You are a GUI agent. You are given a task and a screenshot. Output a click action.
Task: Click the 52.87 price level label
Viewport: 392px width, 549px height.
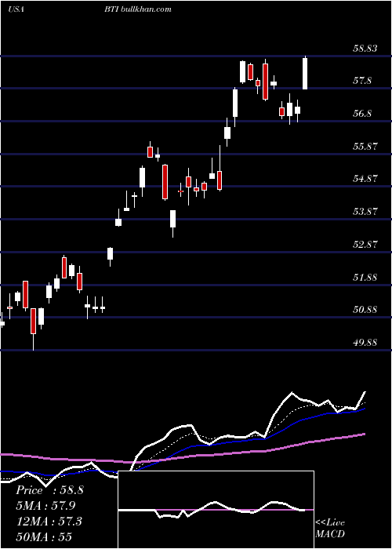[365, 244]
